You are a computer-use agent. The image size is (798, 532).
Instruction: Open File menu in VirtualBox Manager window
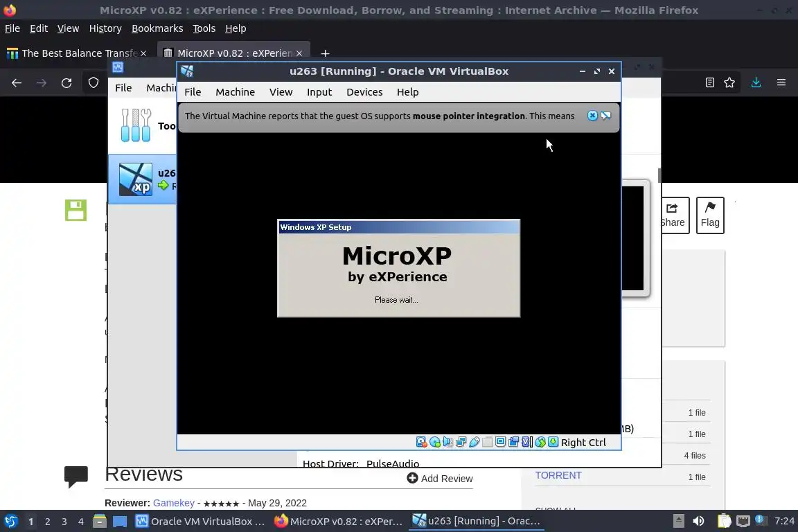click(x=123, y=88)
